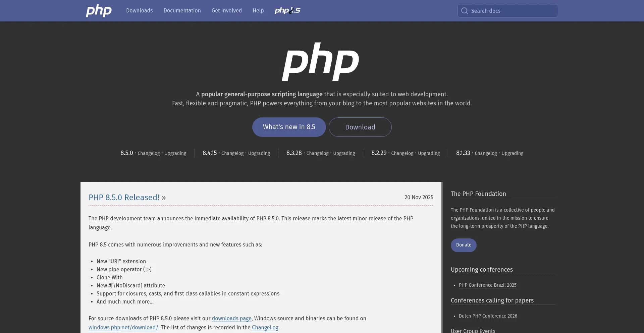Screen dimensions: 644x333
Task: Open the Dutch PHP Conference 2026 link
Action: pos(488,316)
